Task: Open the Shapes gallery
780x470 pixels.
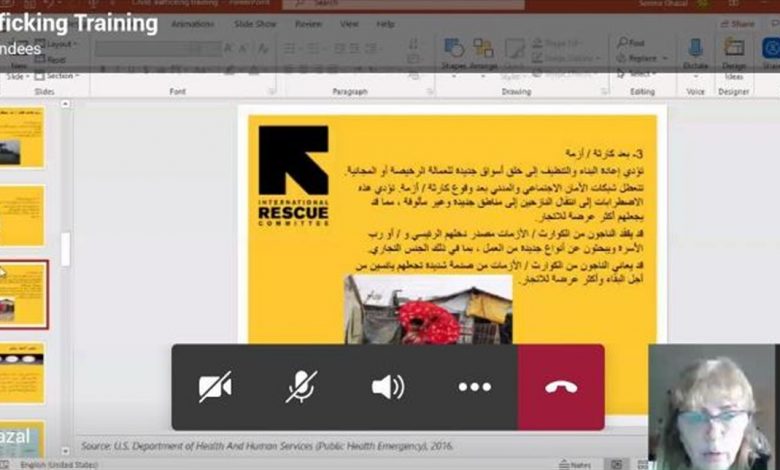Action: click(454, 55)
